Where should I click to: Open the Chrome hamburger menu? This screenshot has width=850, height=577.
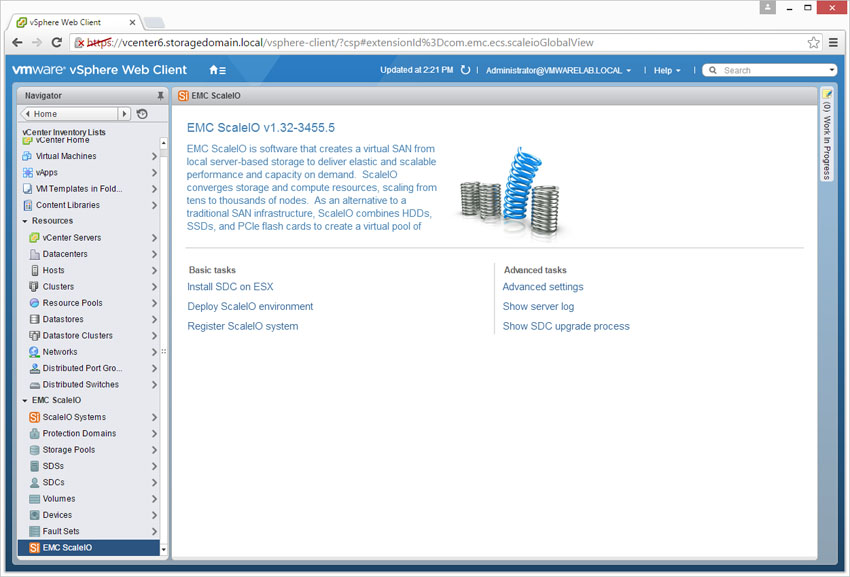tap(833, 42)
